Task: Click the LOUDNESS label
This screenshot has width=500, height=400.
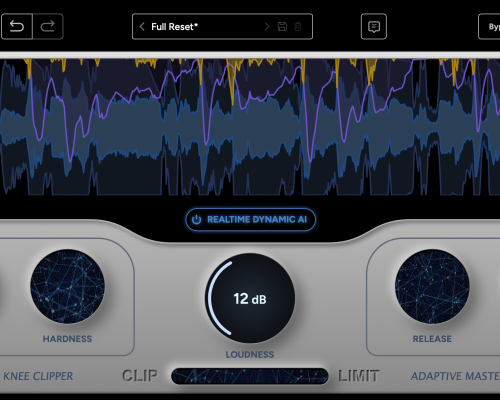Action: click(x=250, y=354)
